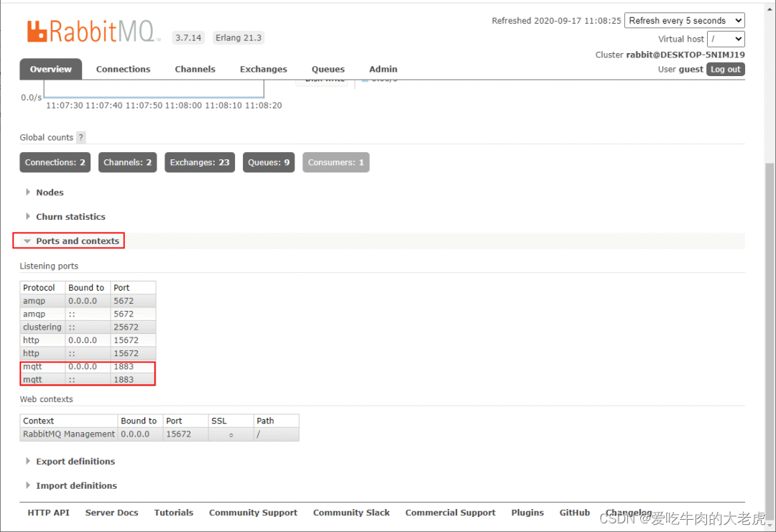
Task: Open the Plugins footer link
Action: coord(527,513)
